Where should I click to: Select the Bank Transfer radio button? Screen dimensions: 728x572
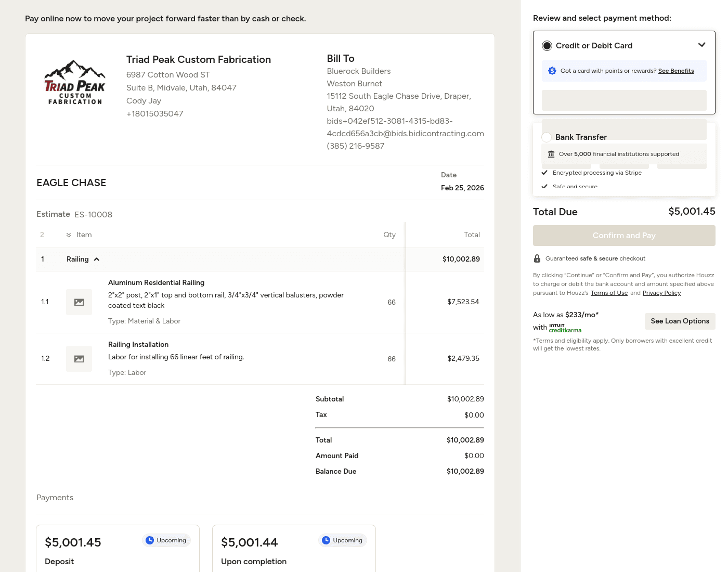(547, 137)
